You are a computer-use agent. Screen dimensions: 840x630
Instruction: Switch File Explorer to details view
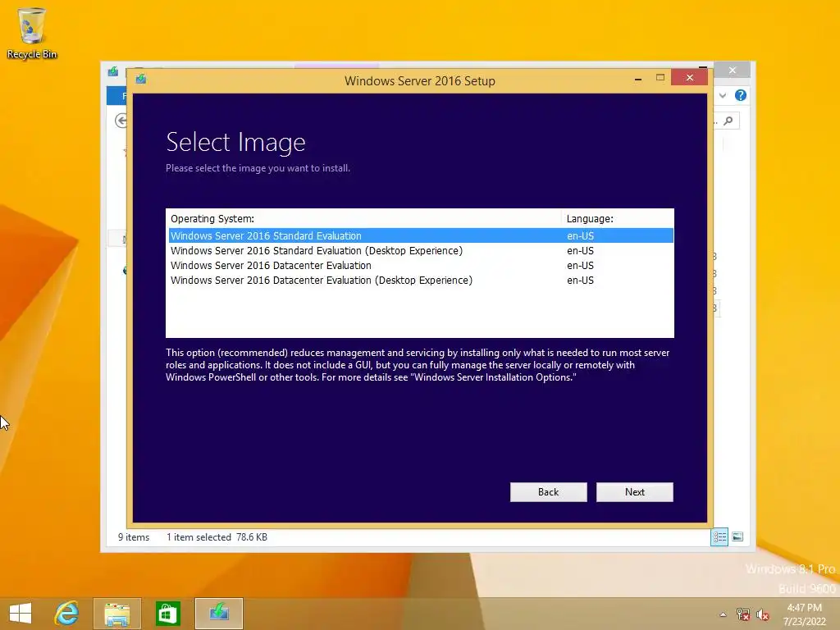click(719, 536)
